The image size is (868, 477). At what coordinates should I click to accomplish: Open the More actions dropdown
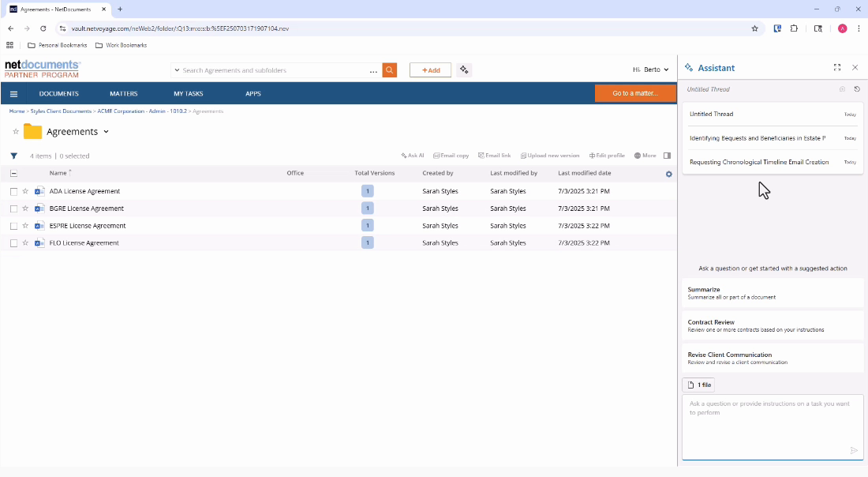tap(645, 156)
